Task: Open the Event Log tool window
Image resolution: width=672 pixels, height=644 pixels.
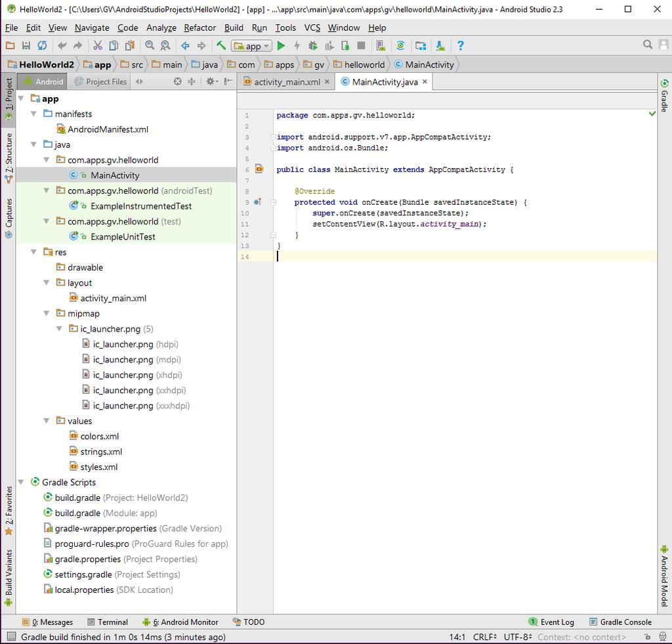Action: [x=552, y=622]
